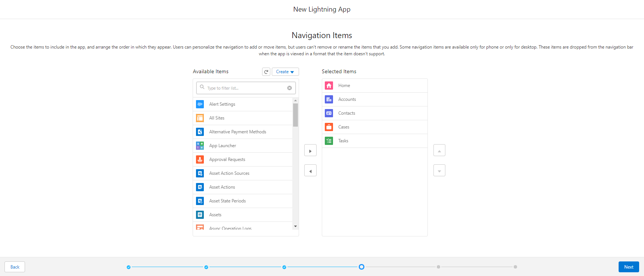Move selected item down
The height and width of the screenshot is (276, 644).
coord(439,171)
